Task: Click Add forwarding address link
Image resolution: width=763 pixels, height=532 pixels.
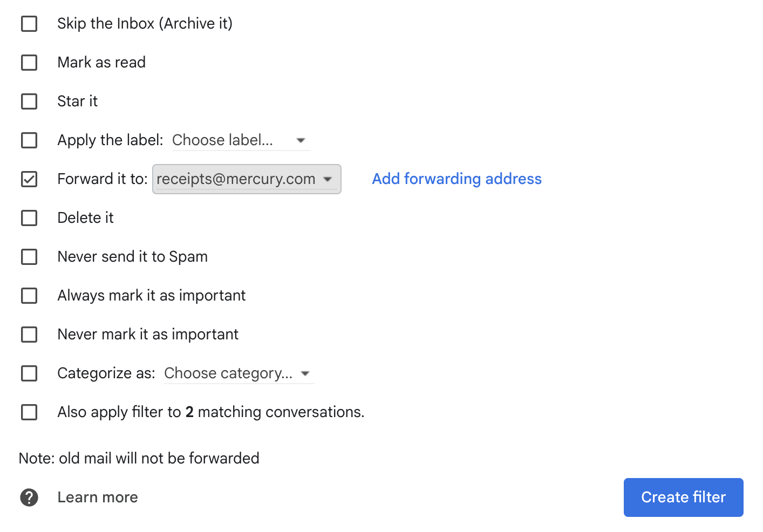Action: [457, 179]
